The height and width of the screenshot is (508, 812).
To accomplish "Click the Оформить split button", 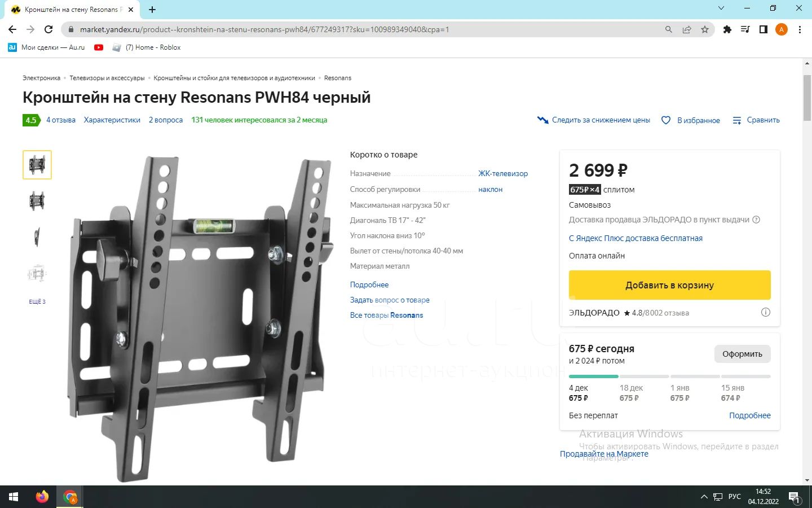I will tap(742, 354).
